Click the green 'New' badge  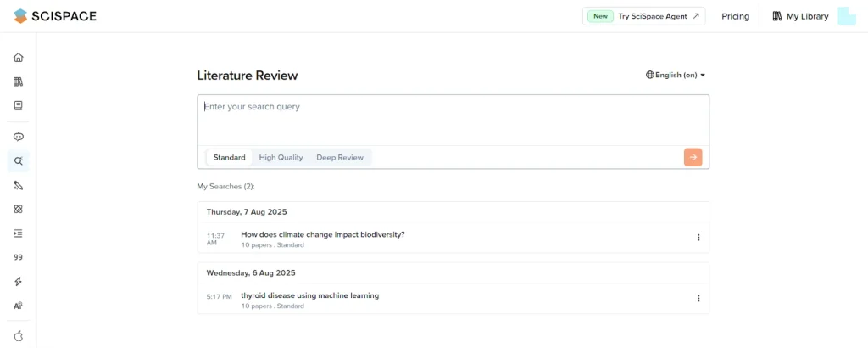click(601, 16)
